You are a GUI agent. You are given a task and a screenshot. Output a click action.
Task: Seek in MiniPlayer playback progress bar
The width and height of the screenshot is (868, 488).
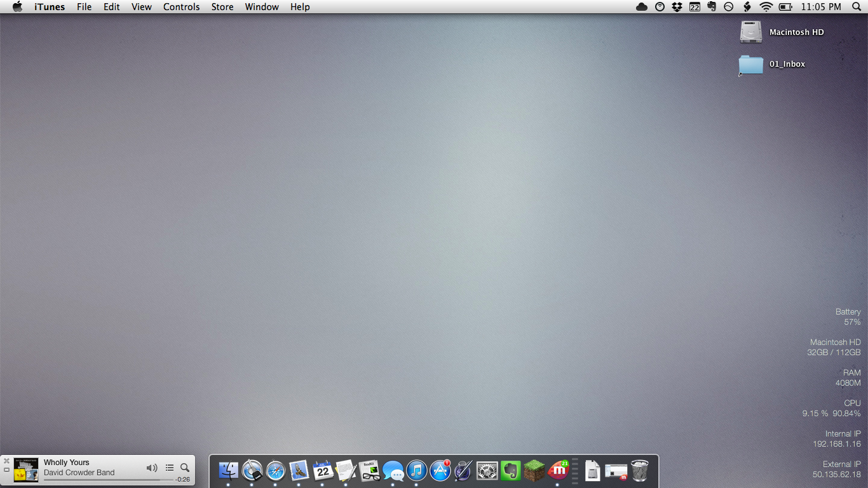pyautogui.click(x=108, y=480)
